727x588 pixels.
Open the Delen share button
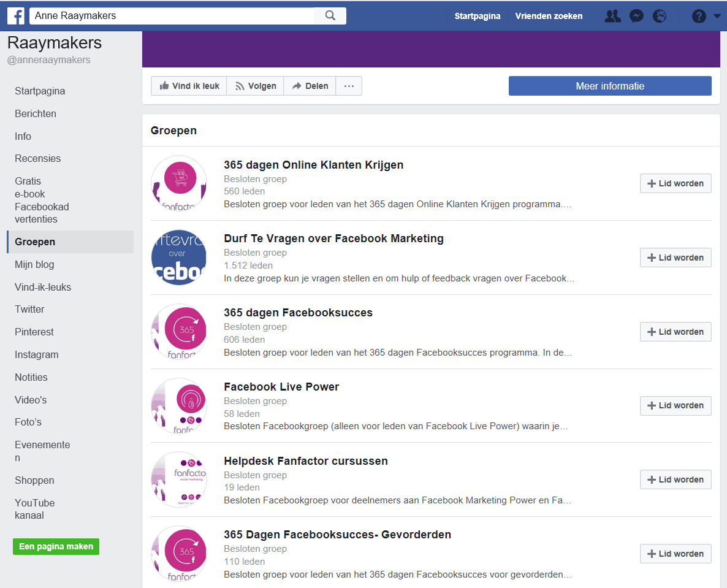[x=310, y=86]
